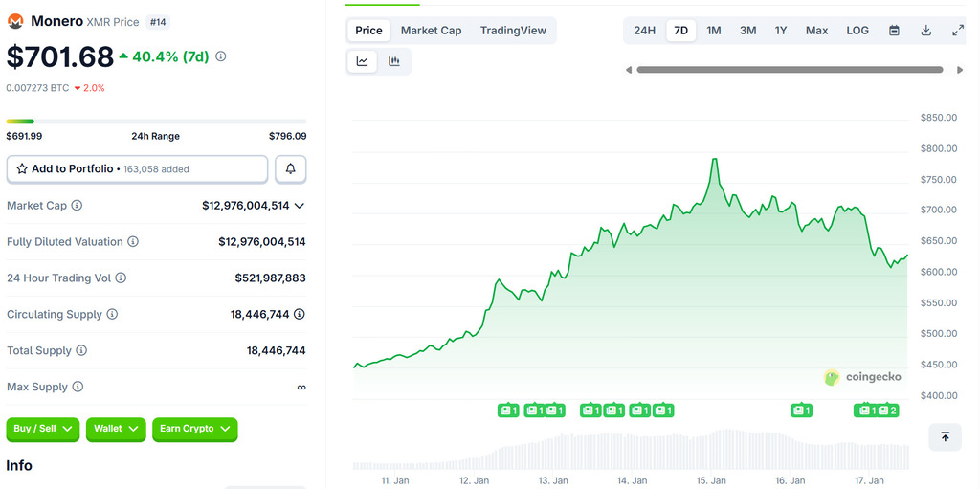The image size is (980, 489).
Task: Click the price alert bell icon
Action: pos(291,169)
